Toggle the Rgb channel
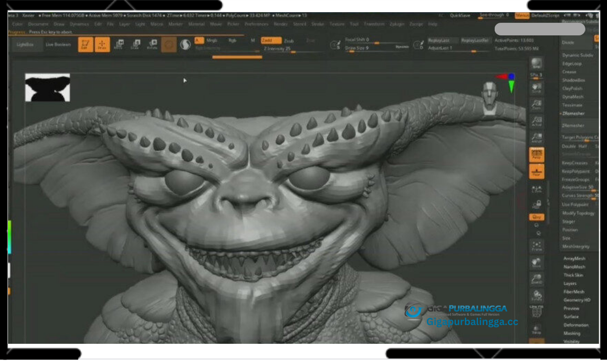The image size is (607, 364). coord(232,40)
